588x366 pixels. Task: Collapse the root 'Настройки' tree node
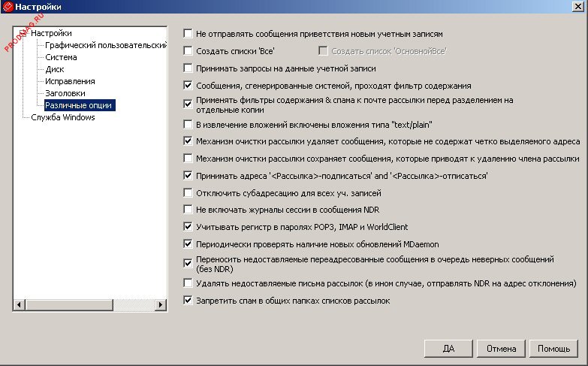pos(23,33)
